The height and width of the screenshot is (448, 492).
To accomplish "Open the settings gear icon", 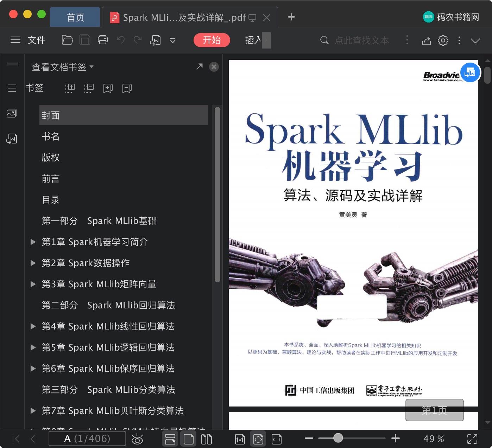I will (x=443, y=40).
